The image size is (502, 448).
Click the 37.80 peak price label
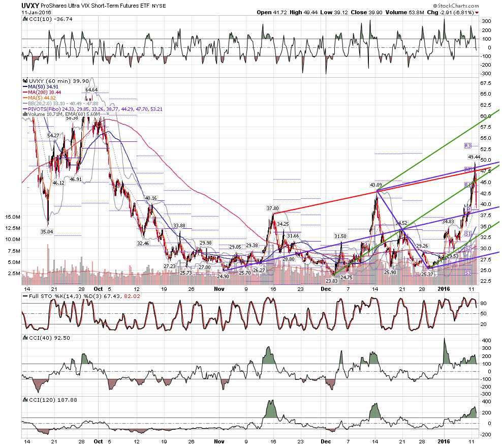tap(273, 208)
